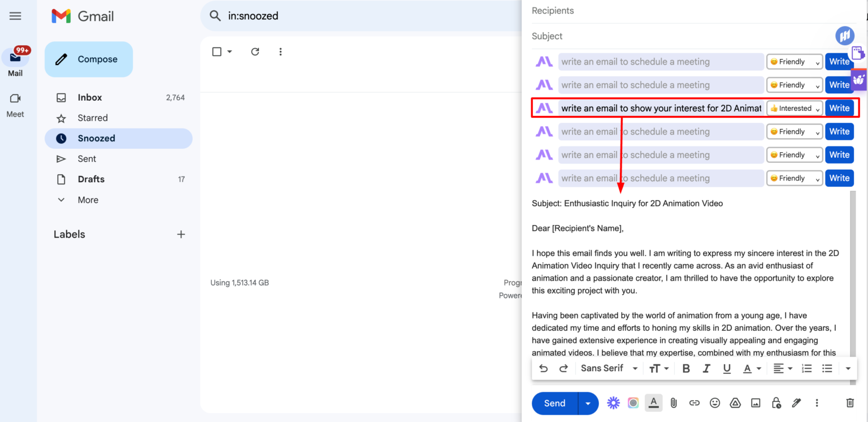
Task: Click the attach files paperclip icon
Action: pos(674,403)
